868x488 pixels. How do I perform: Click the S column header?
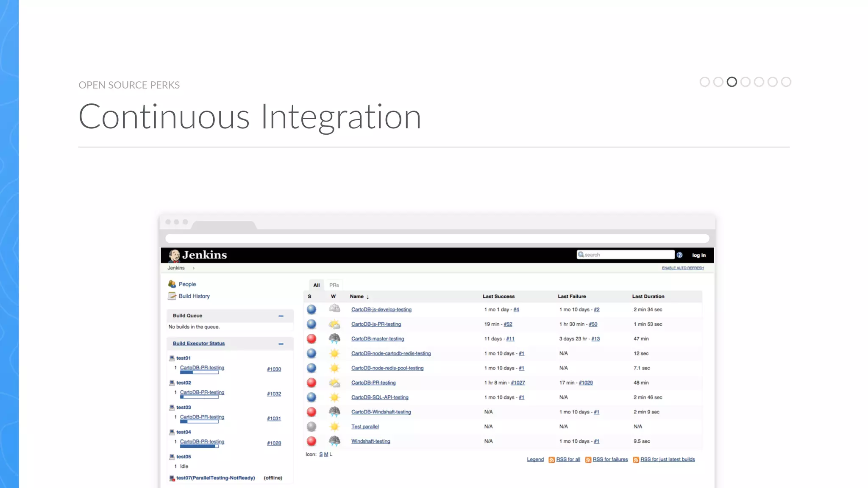click(309, 297)
